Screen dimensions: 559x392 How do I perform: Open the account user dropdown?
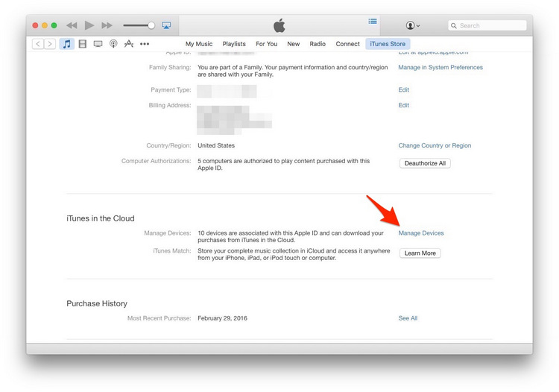tap(412, 25)
